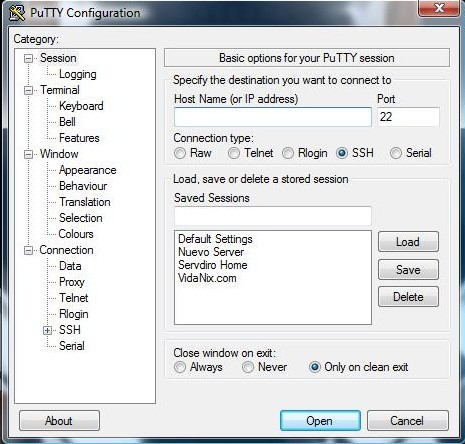Go to the Logging category

tap(78, 74)
